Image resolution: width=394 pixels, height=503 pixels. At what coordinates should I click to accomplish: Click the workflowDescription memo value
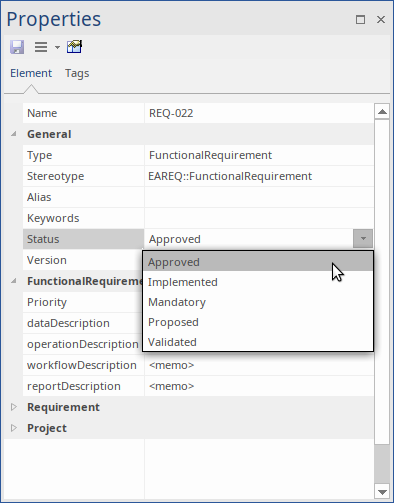coord(171,365)
